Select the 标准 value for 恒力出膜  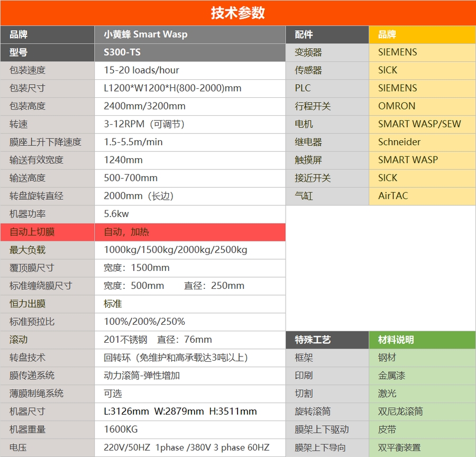click(190, 304)
